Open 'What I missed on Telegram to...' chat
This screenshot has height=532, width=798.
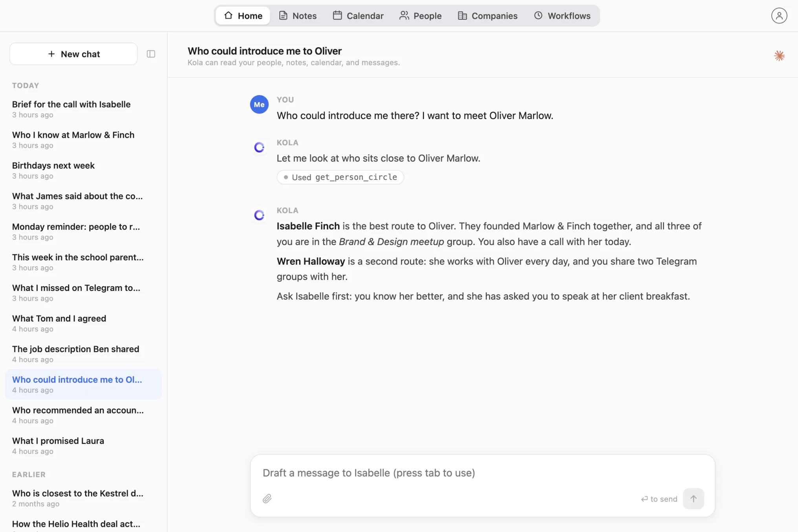pyautogui.click(x=83, y=293)
